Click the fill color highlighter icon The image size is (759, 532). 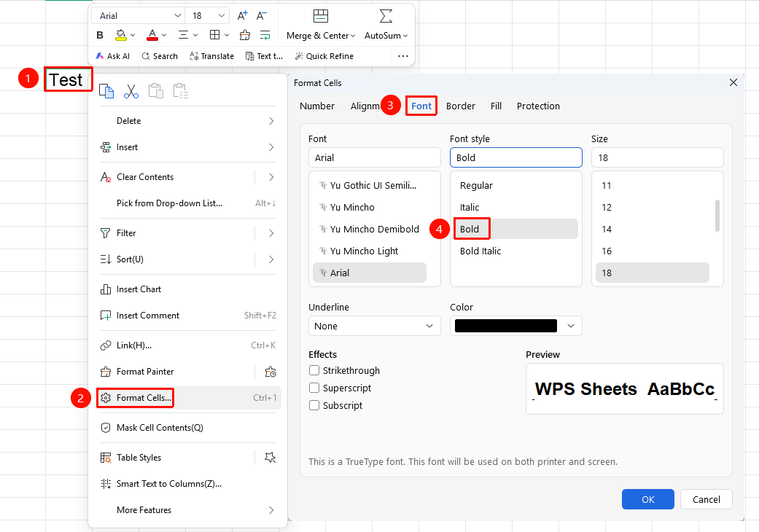point(120,35)
